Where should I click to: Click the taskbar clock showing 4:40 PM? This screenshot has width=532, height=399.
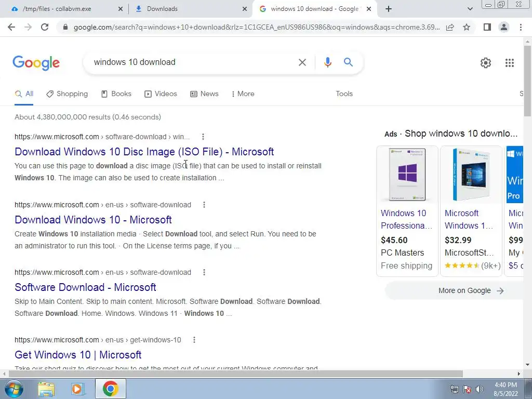(506, 389)
